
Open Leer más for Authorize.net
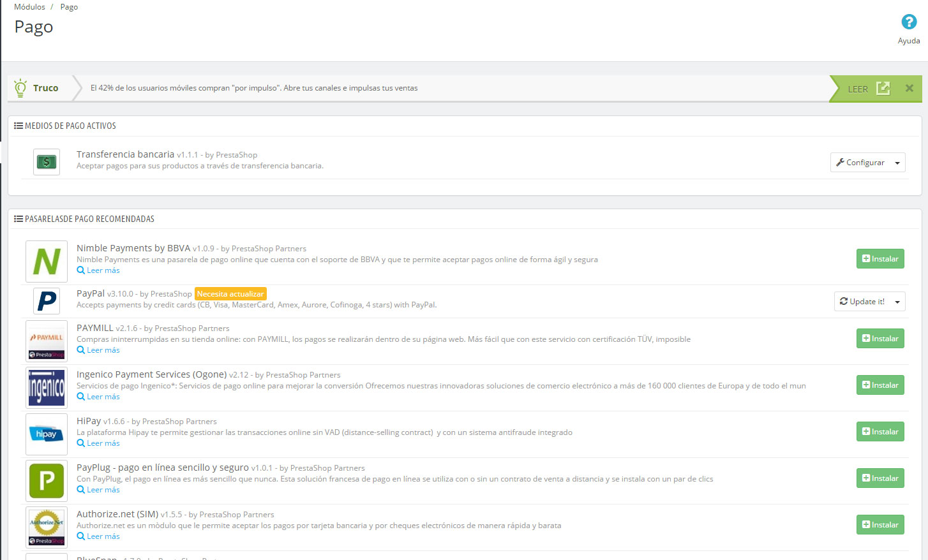(103, 536)
